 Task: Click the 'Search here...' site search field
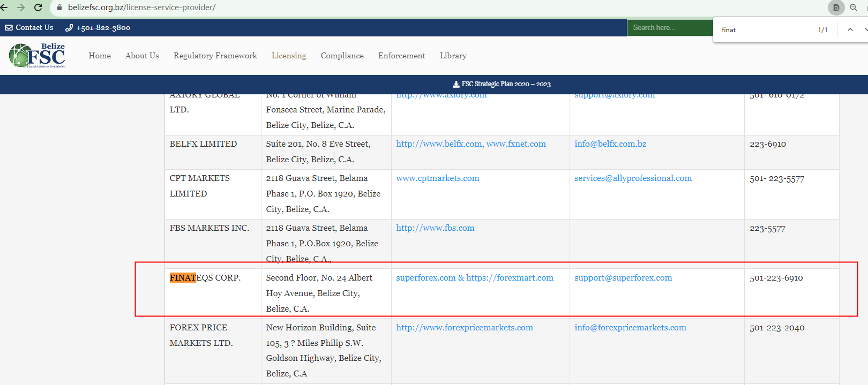coord(670,28)
